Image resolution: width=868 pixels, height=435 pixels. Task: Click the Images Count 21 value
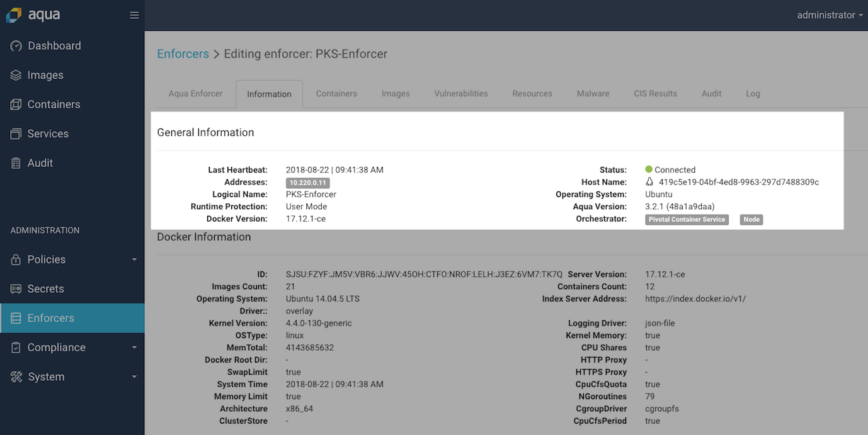(x=290, y=286)
